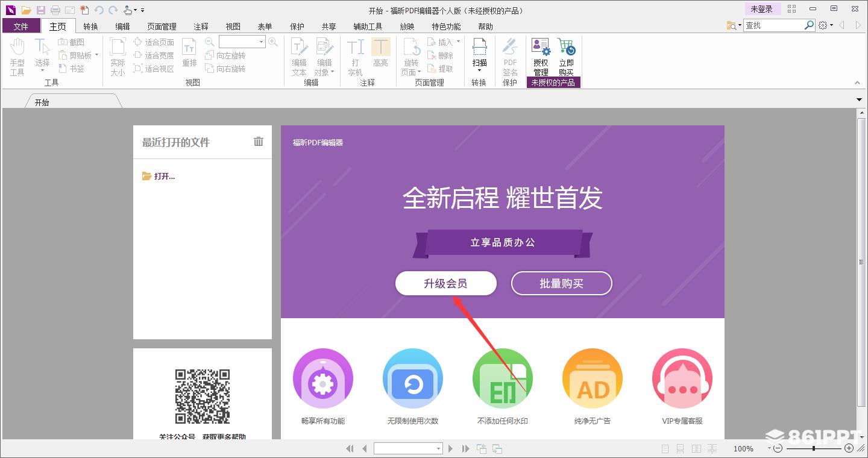The height and width of the screenshot is (458, 868).
Task: Click the Open folder icon in quick access toolbar
Action: 26,10
